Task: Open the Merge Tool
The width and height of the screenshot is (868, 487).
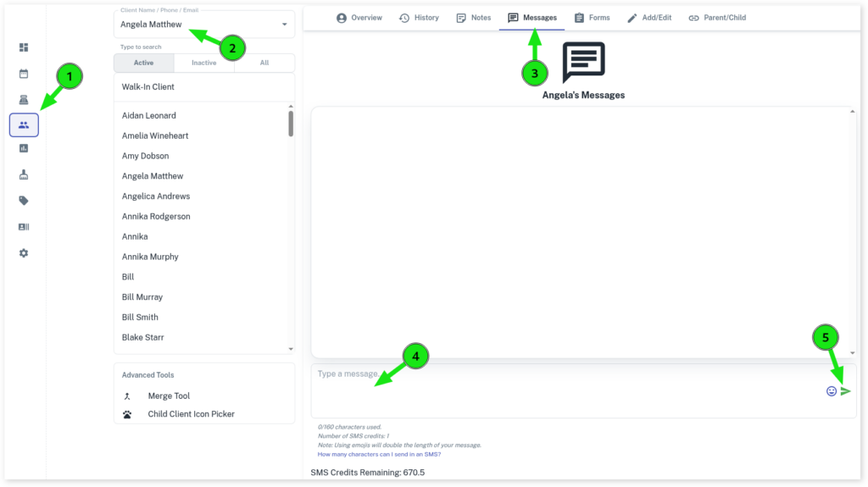Action: [x=169, y=396]
